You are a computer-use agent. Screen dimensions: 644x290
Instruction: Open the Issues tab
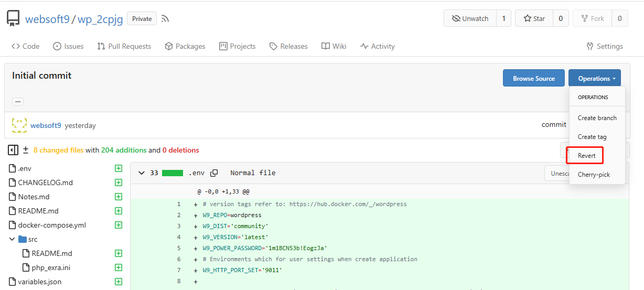tap(68, 46)
